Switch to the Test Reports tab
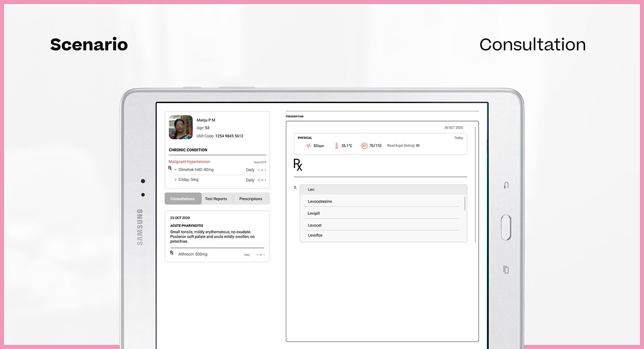This screenshot has width=644, height=349. pos(216,199)
